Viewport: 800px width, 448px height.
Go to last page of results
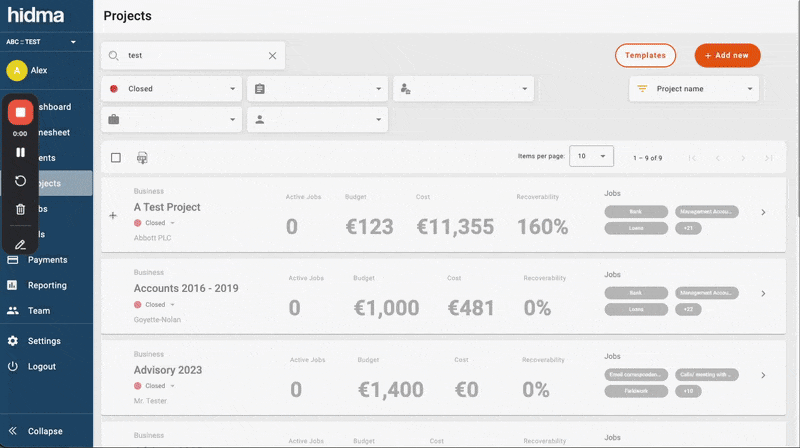pos(769,158)
